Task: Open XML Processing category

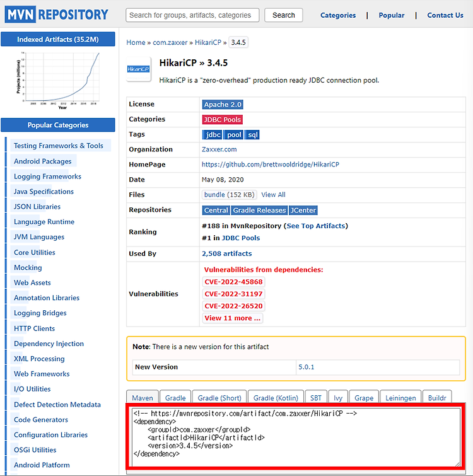Action: pyautogui.click(x=39, y=359)
